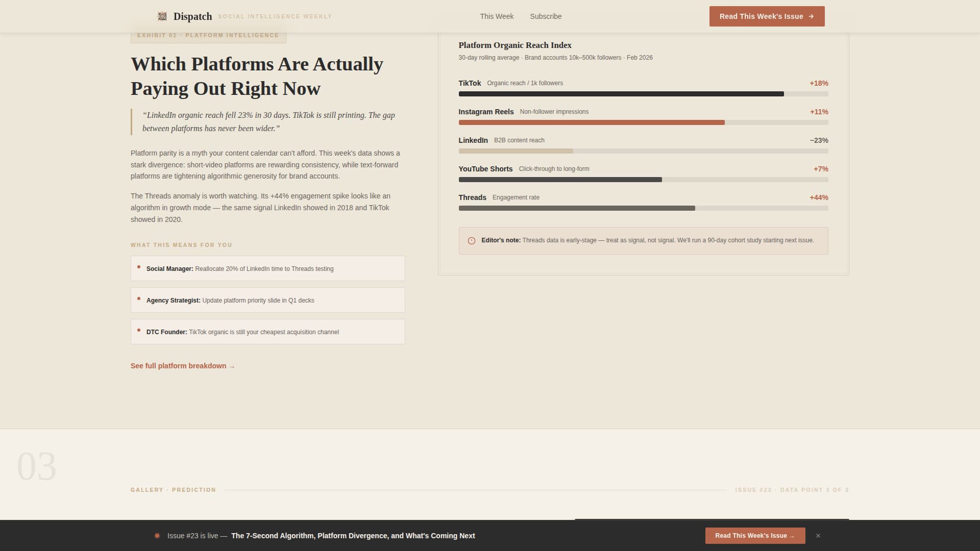Click the Dispatch brand name
This screenshot has height=551, width=980.
pyautogui.click(x=192, y=16)
